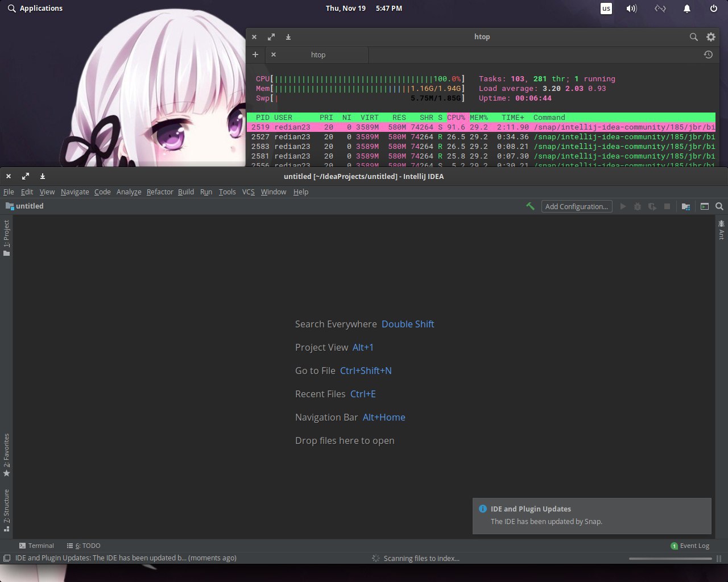Select htop process row PID 2527
This screenshot has width=728, height=582.
point(481,137)
